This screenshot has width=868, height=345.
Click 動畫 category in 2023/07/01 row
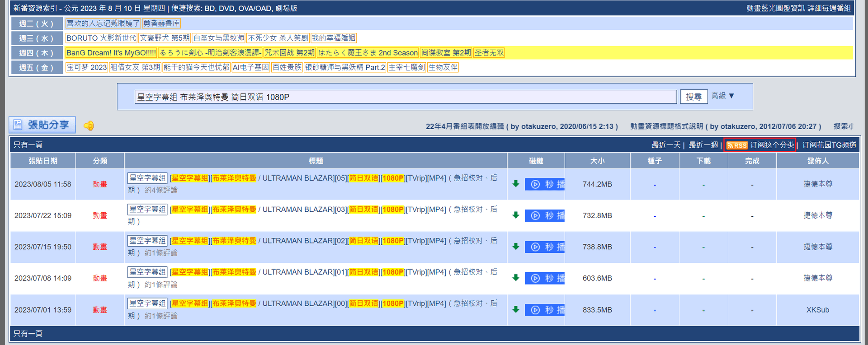(x=100, y=310)
